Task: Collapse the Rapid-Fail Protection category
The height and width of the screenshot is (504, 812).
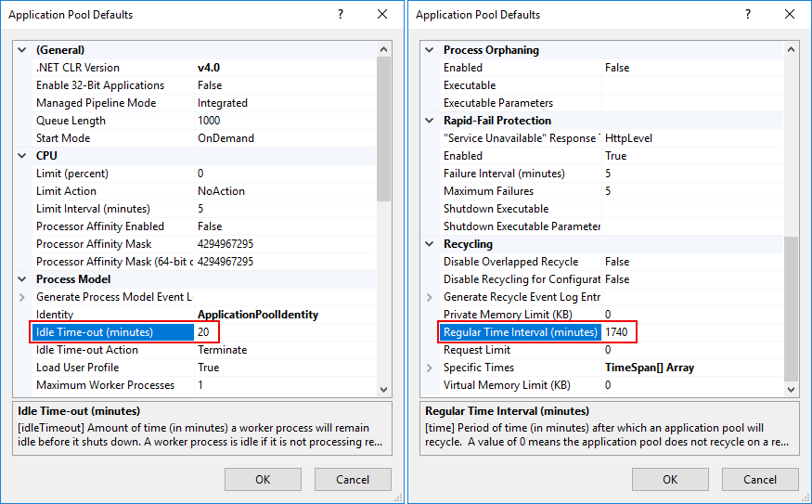Action: click(430, 121)
